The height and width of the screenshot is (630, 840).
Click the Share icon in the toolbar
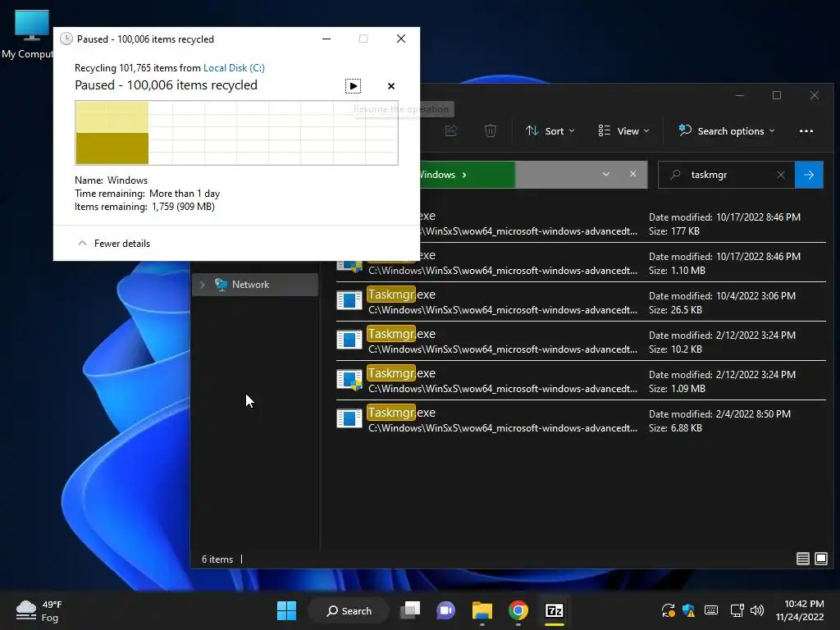coord(451,131)
